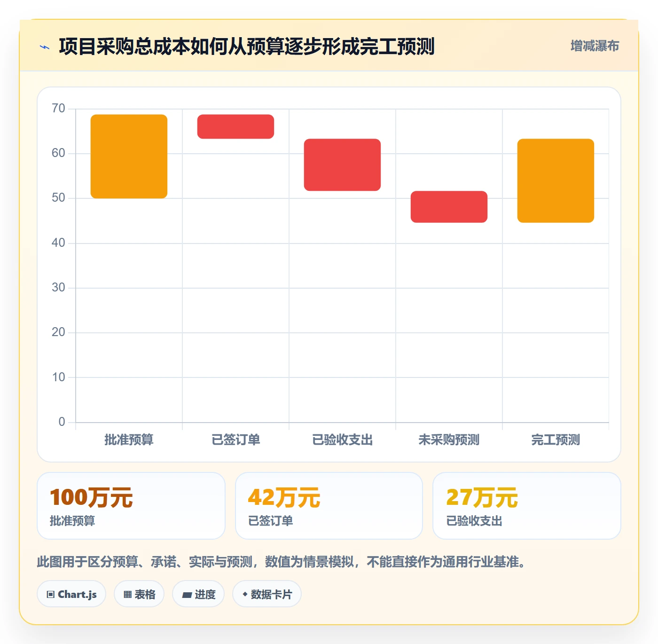Click the 未采购预测 x-axis label

pos(449,440)
